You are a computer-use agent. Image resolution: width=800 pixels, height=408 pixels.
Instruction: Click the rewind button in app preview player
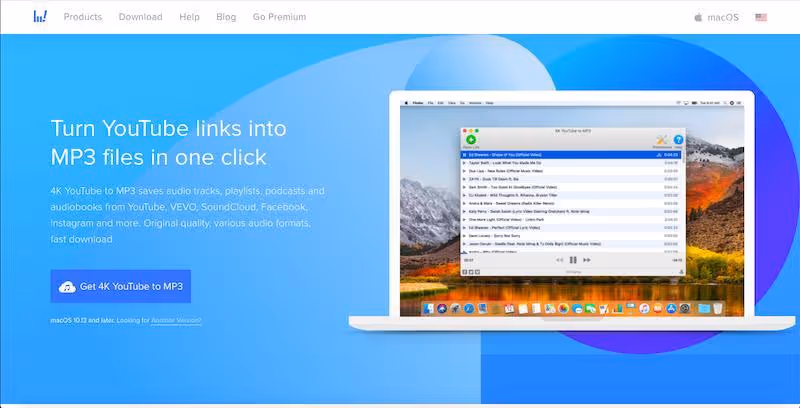560,260
